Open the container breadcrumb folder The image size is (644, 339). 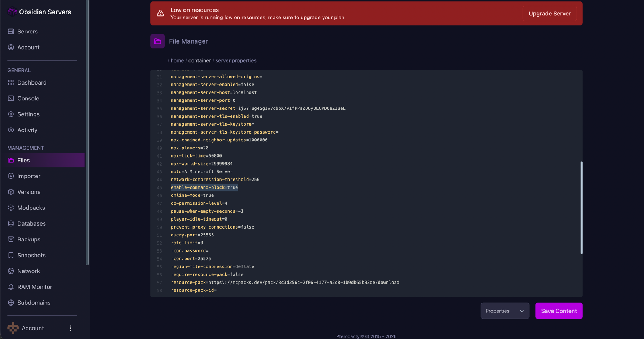pos(199,60)
